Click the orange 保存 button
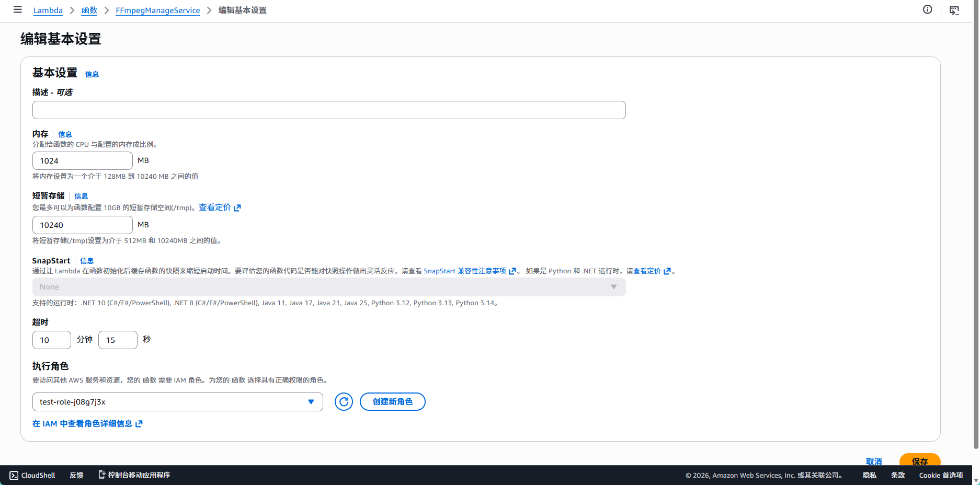This screenshot has width=980, height=485. click(919, 460)
